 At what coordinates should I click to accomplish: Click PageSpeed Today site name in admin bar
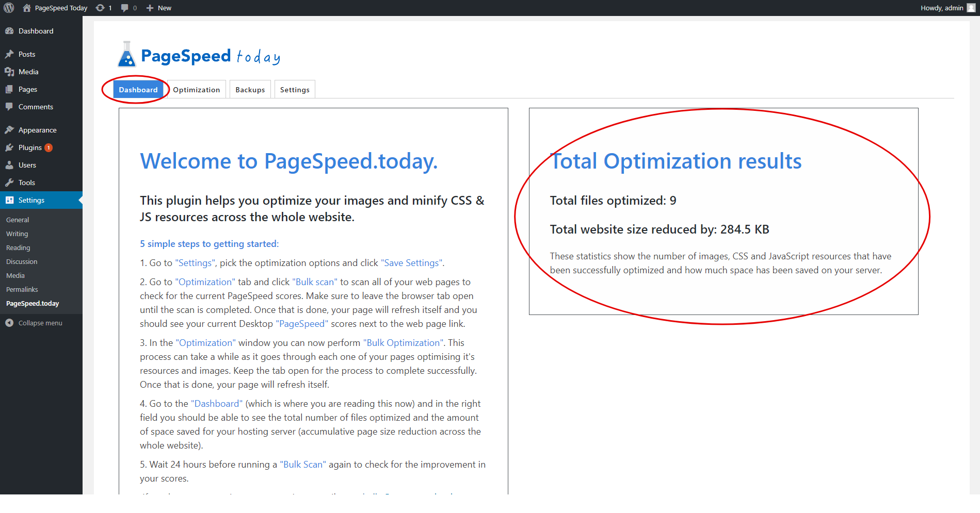pyautogui.click(x=61, y=8)
